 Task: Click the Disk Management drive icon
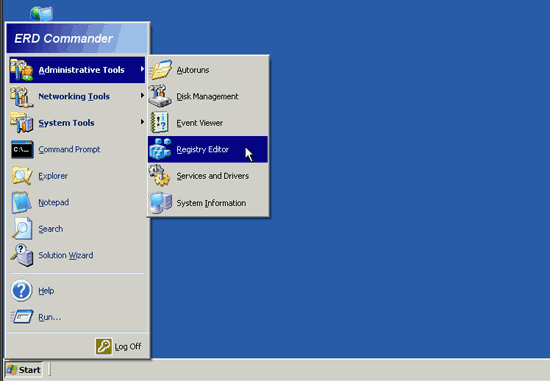(160, 96)
